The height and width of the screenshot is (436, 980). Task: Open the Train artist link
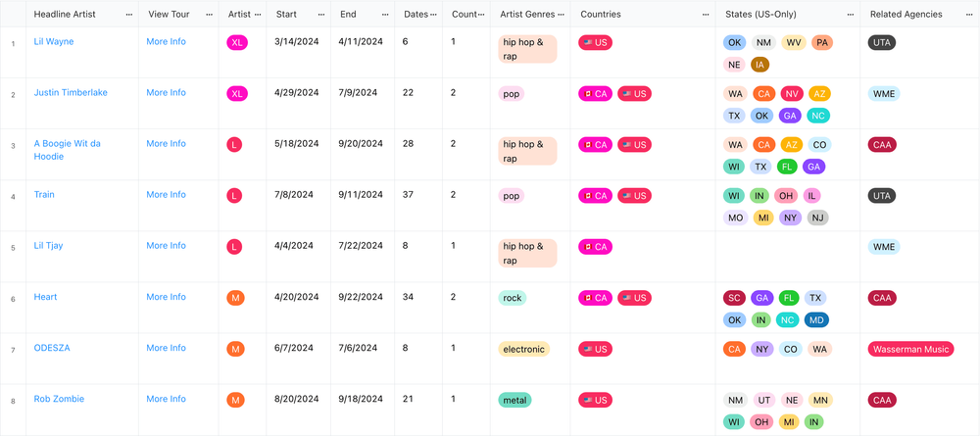44,194
